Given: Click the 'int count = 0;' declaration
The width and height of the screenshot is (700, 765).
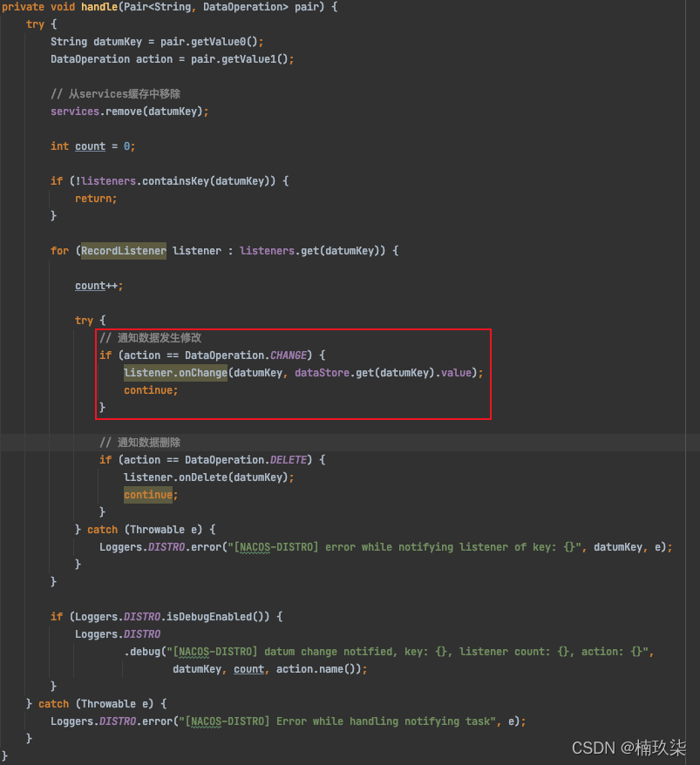Looking at the screenshot, I should [92, 146].
